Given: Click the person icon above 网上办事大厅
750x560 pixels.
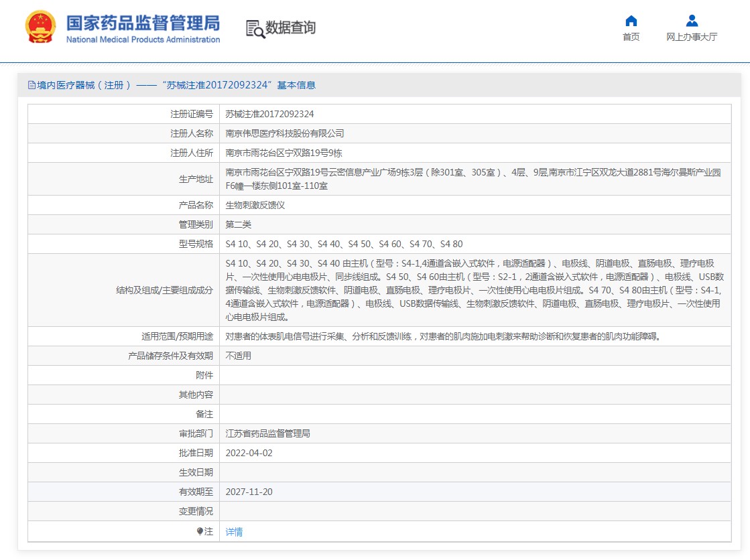Looking at the screenshot, I should [x=692, y=20].
